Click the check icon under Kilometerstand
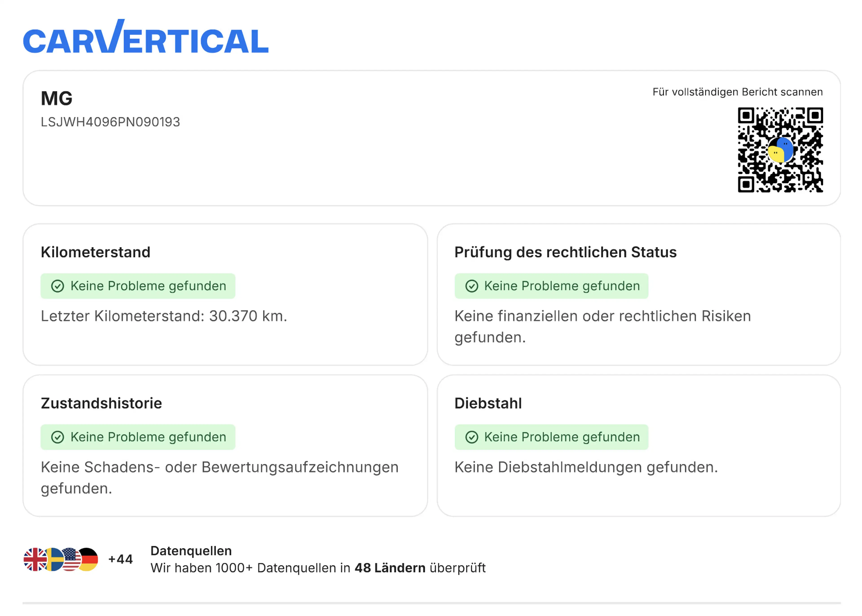862x616 pixels. pyautogui.click(x=57, y=286)
